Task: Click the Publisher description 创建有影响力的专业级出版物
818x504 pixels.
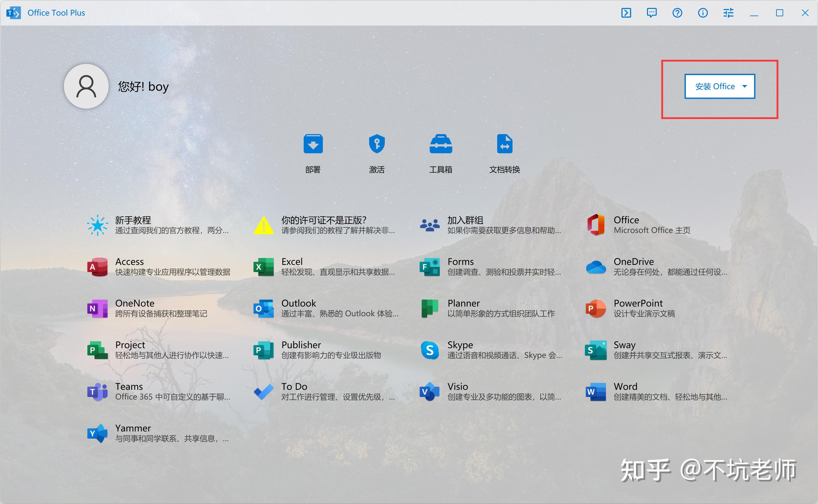Action: coord(331,355)
